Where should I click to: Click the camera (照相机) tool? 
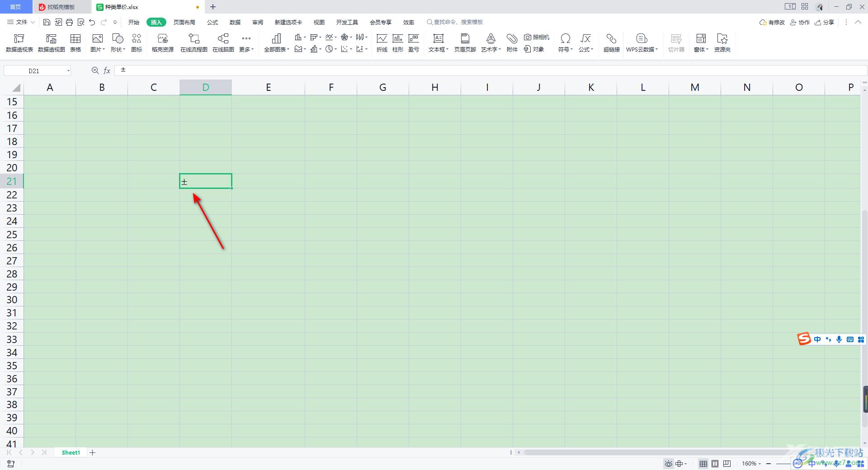coord(537,37)
